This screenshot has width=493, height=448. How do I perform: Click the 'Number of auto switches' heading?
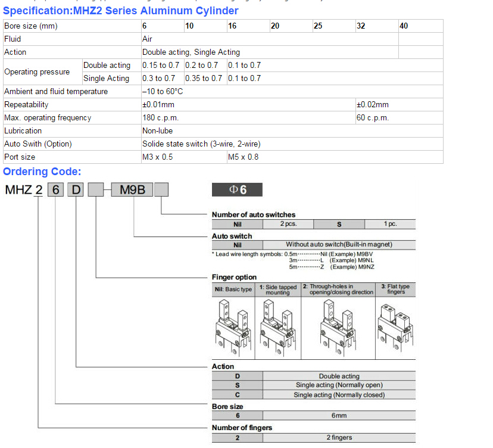254,214
